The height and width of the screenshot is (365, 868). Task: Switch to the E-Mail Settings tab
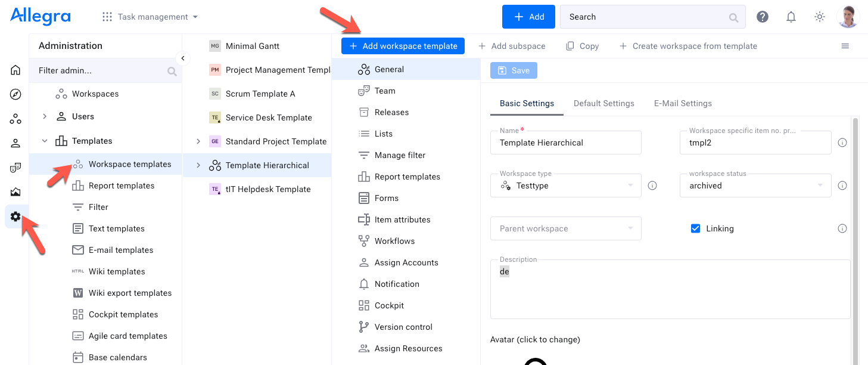[x=683, y=103]
